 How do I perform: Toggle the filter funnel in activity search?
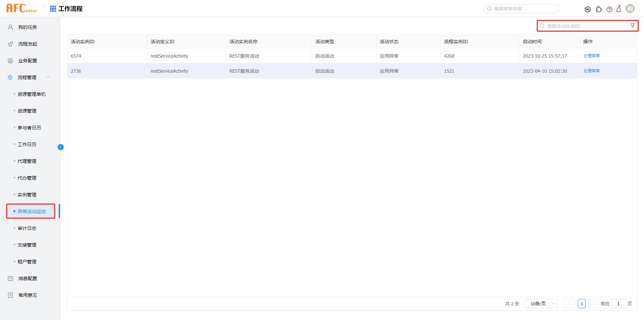(633, 25)
